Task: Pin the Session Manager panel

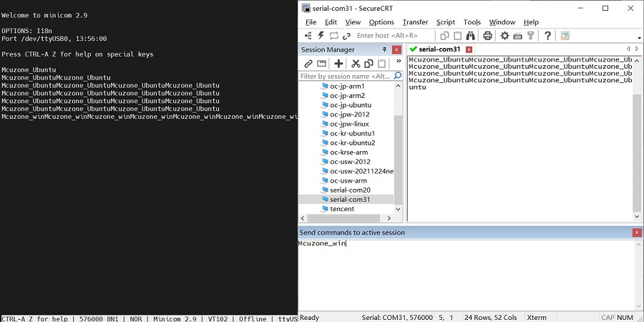Action: coord(384,49)
